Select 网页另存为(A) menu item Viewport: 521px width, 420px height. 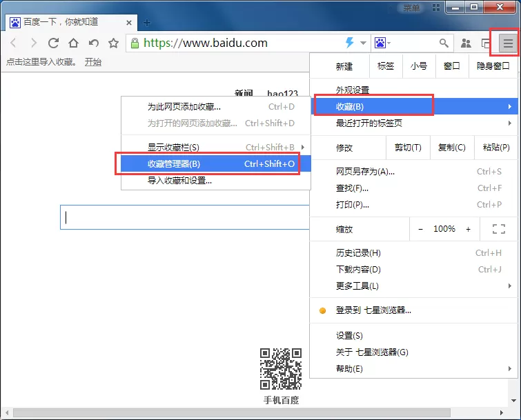click(x=413, y=172)
